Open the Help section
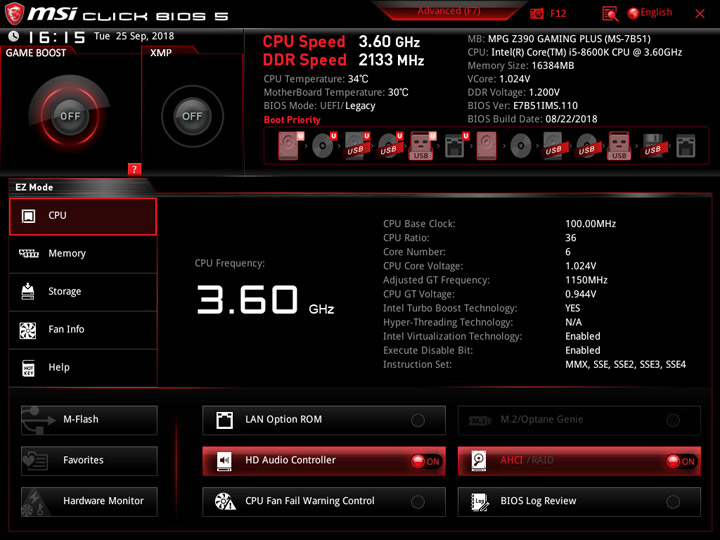The height and width of the screenshot is (540, 720). click(83, 368)
